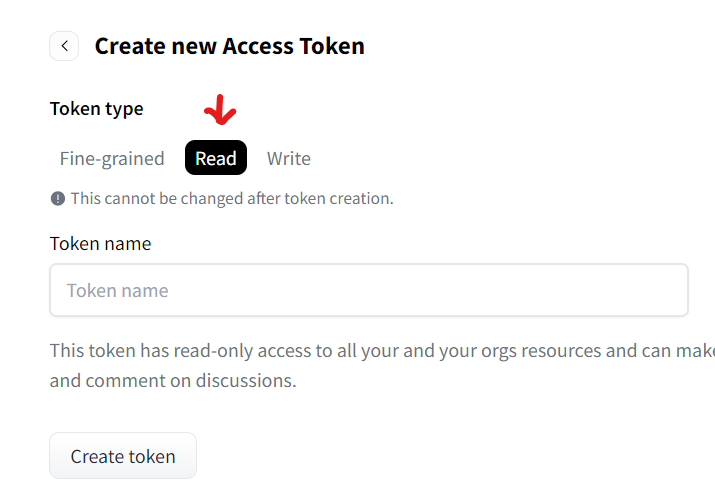Viewport: 715px width, 488px height.
Task: Click the read-only access description text
Action: coord(382,351)
